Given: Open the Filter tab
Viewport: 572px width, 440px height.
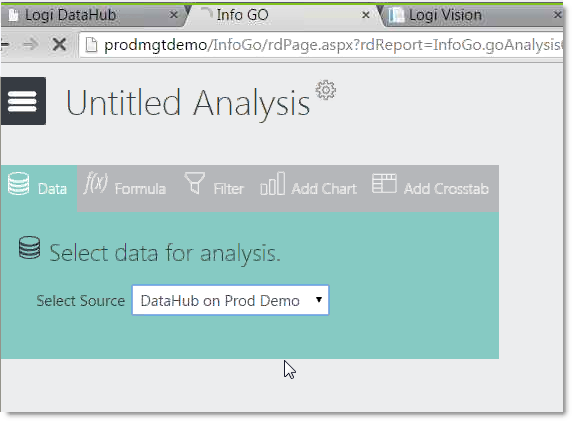Looking at the screenshot, I should pyautogui.click(x=214, y=188).
